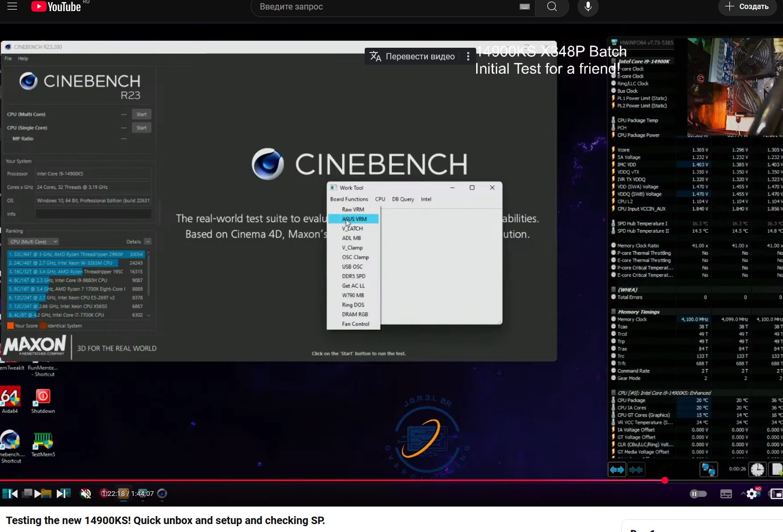Open the three-dot menu beside Перевести видео
This screenshot has width=783, height=532.
click(x=468, y=56)
